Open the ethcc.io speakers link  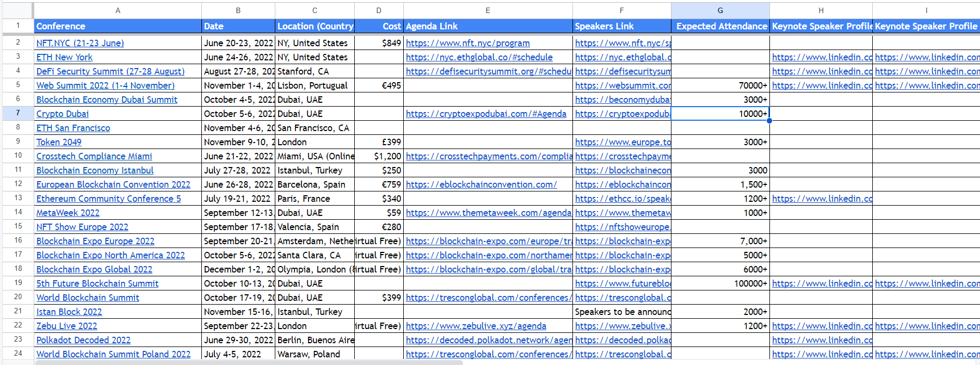[x=623, y=199]
